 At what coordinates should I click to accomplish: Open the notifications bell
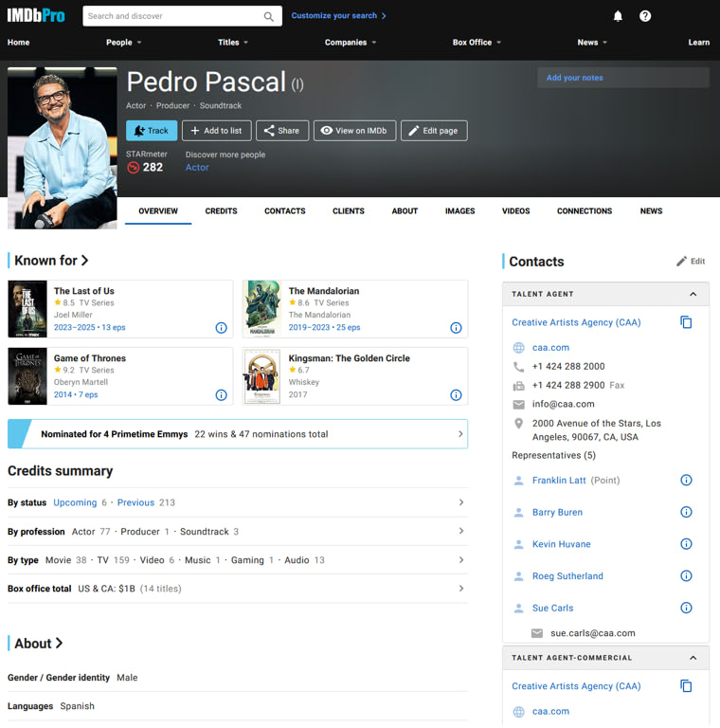(x=618, y=16)
